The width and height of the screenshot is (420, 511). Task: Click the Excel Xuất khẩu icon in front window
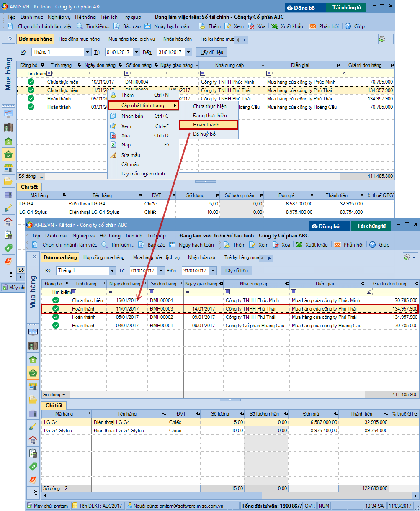tap(299, 245)
